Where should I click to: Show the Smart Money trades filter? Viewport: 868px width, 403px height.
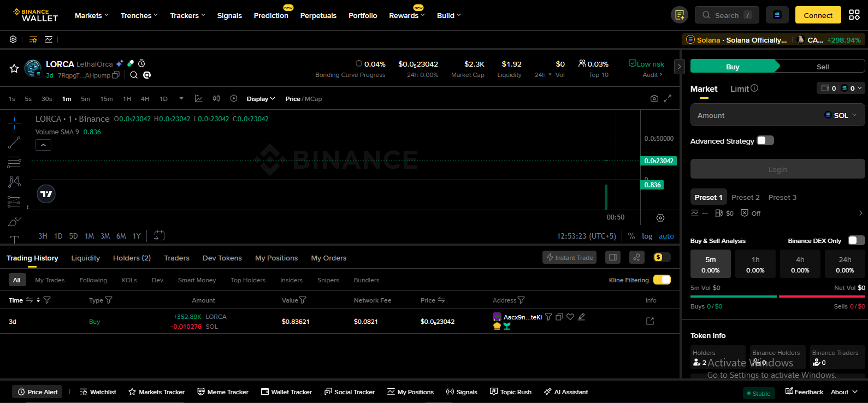click(x=197, y=280)
